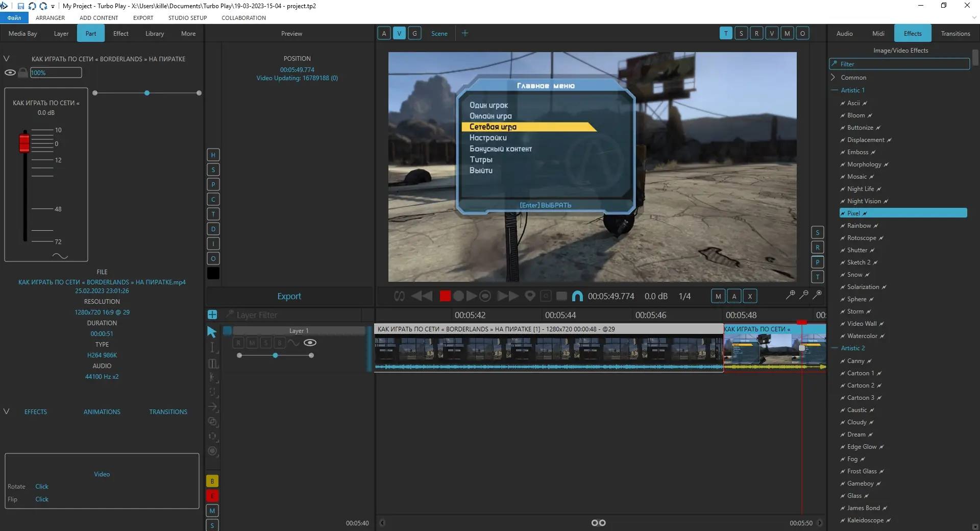980x531 pixels.
Task: Click the yellow B button in timeline sidebar
Action: (212, 481)
